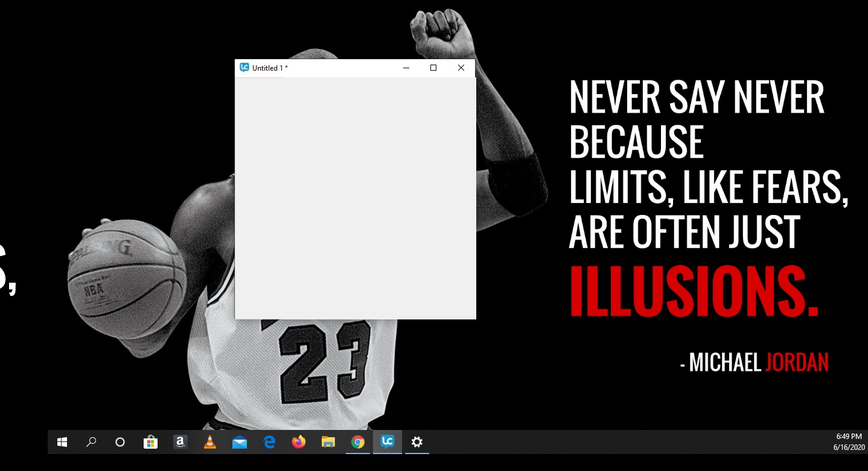Viewport: 868px width, 471px height.
Task: Click LiveCode icon in Untitled 1 title bar
Action: pyautogui.click(x=244, y=68)
